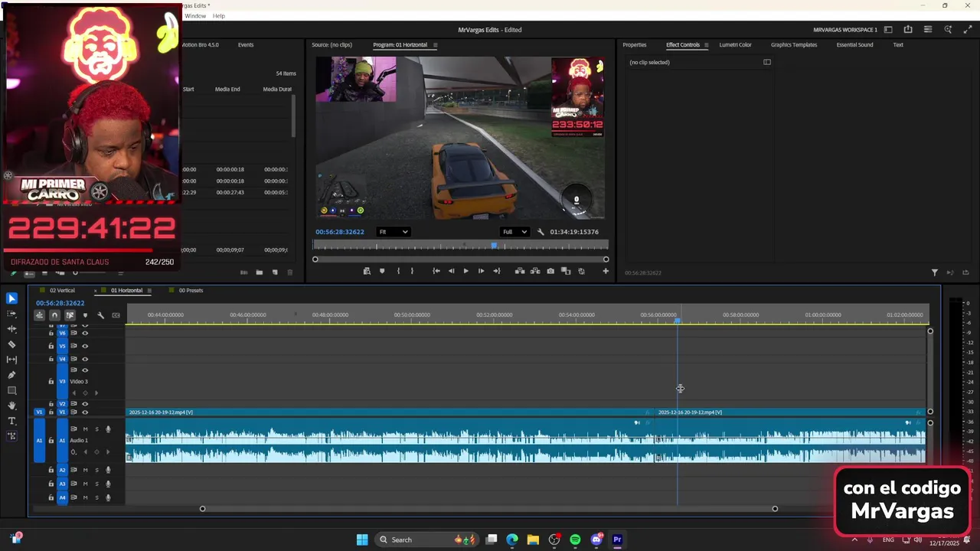Select the Razor tool
Viewport: 980px width, 551px height.
(11, 344)
